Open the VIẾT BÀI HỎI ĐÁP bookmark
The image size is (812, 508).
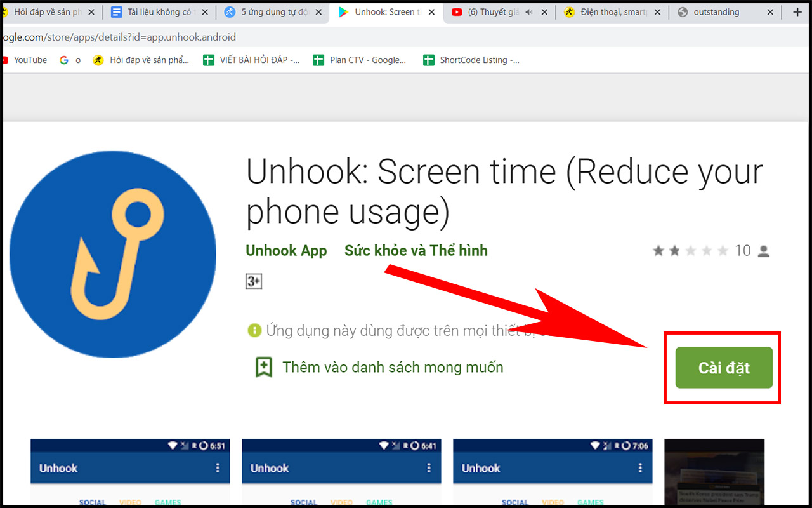252,60
